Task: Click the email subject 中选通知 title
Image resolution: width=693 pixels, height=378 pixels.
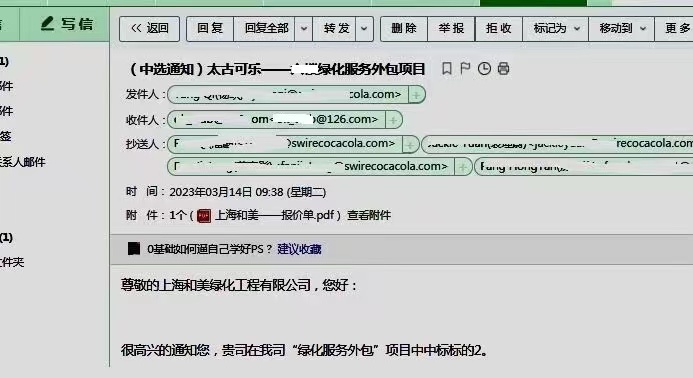Action: (277, 69)
